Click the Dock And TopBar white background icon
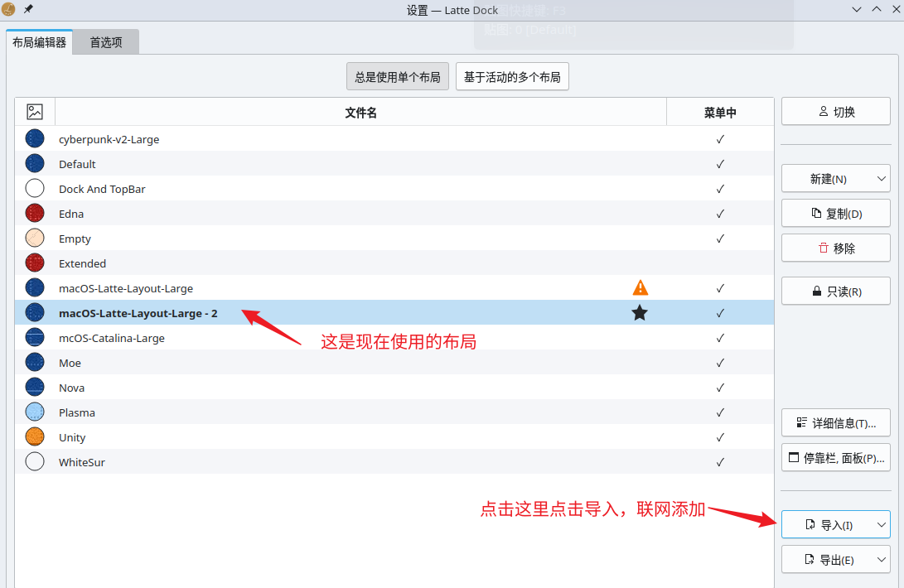904x588 pixels. [x=35, y=189]
